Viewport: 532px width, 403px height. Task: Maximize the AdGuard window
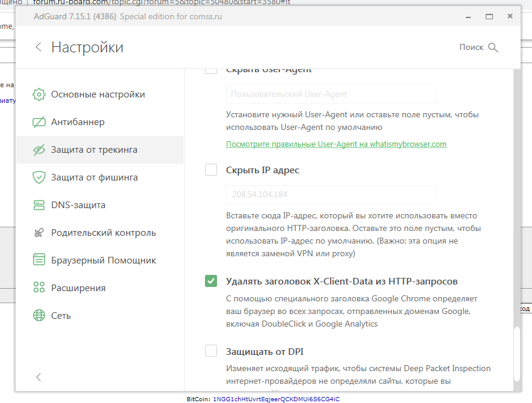489,17
